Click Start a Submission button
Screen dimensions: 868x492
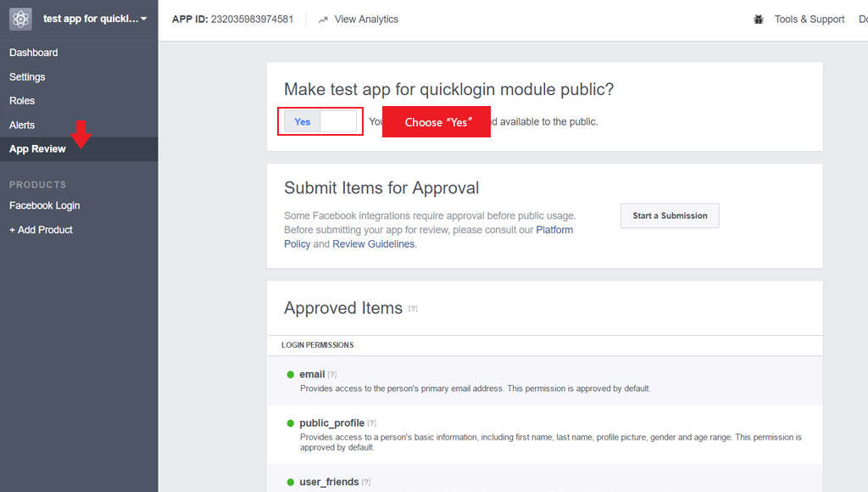(670, 215)
